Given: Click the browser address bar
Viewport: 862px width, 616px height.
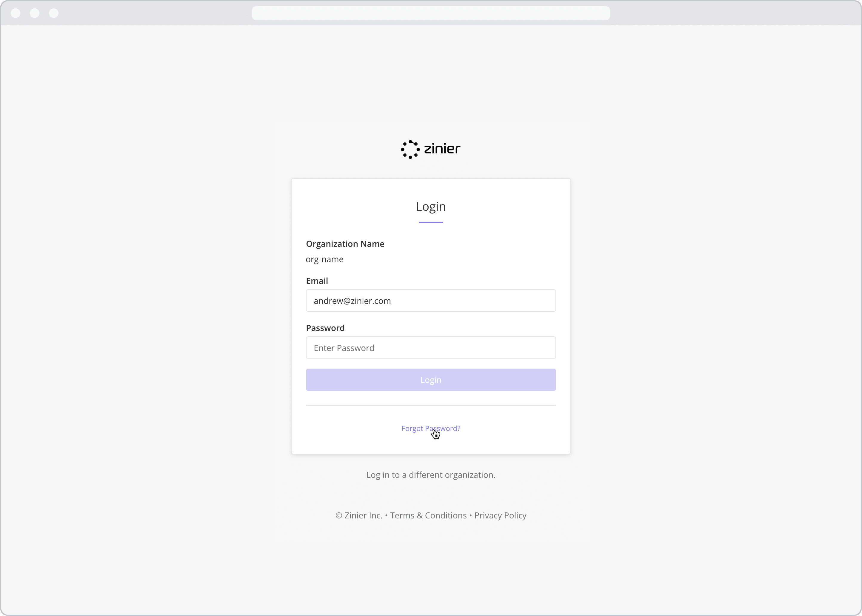Looking at the screenshot, I should click(431, 13).
